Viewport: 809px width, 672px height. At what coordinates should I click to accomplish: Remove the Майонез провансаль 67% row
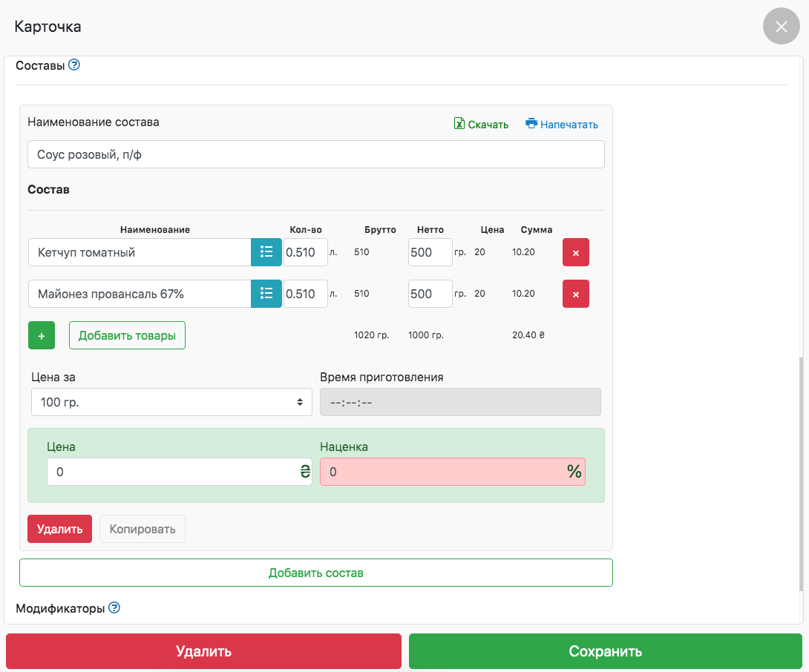click(x=575, y=294)
